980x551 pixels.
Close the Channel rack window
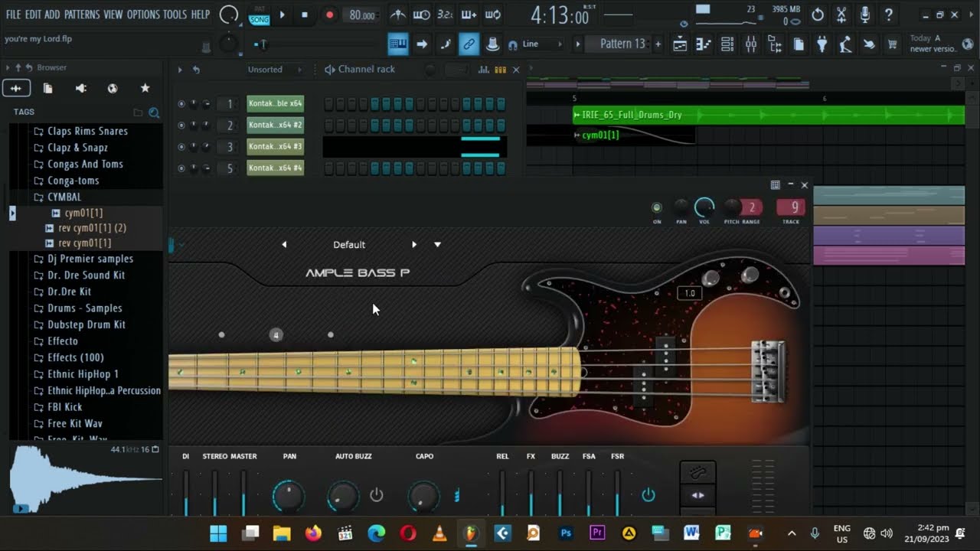[516, 70]
